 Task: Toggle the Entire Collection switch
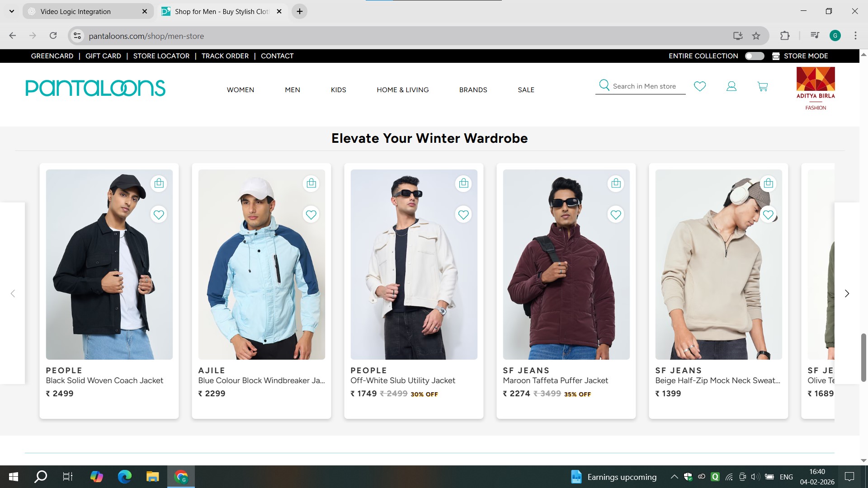pos(755,56)
